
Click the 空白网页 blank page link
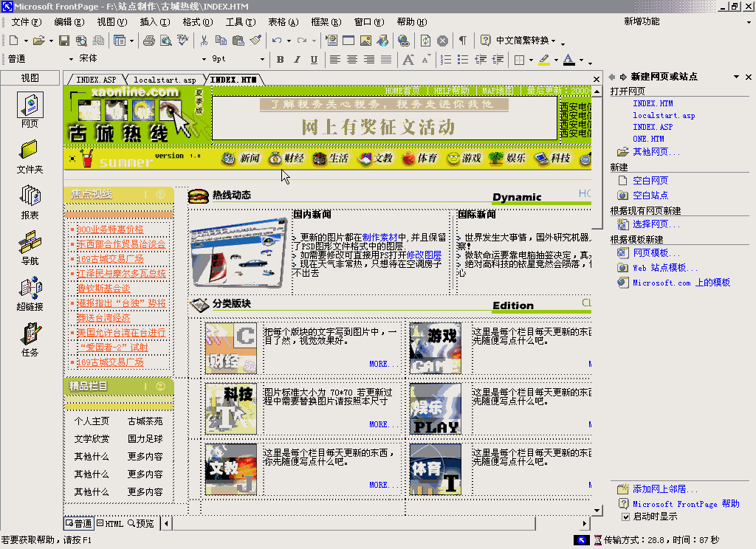pos(650,181)
